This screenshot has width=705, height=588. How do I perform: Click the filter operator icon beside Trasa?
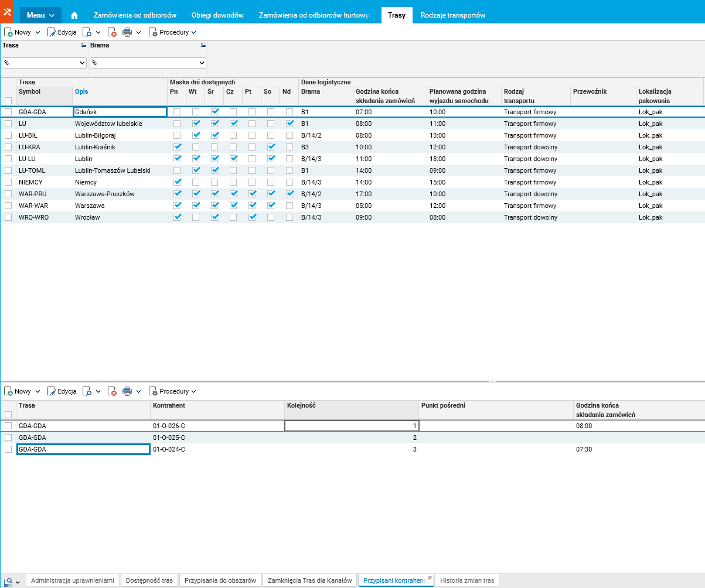(x=83, y=45)
